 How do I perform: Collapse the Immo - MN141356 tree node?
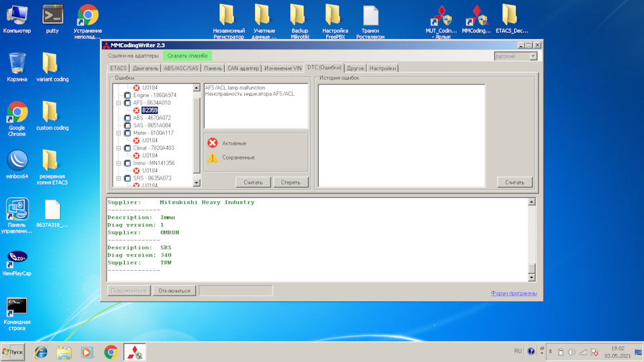118,163
